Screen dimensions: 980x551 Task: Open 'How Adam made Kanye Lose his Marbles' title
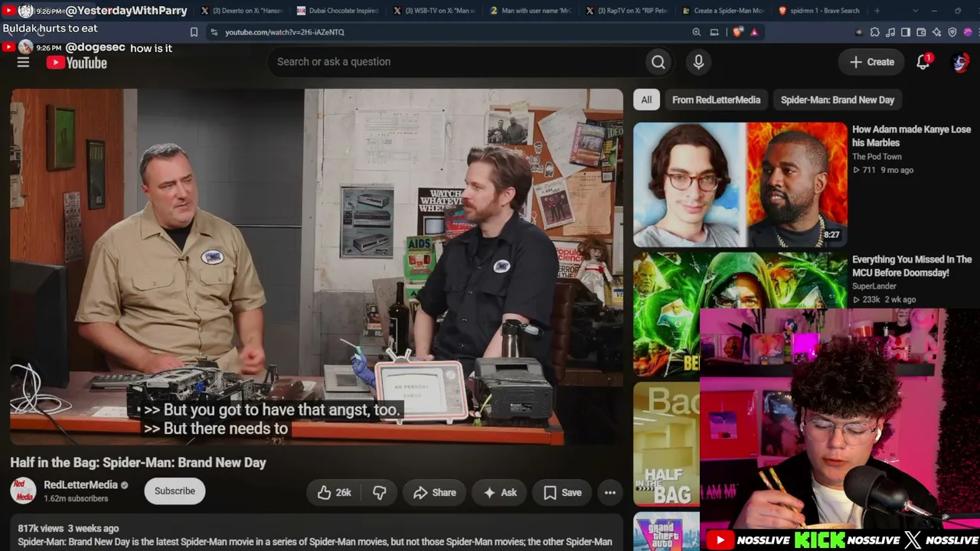click(x=911, y=136)
